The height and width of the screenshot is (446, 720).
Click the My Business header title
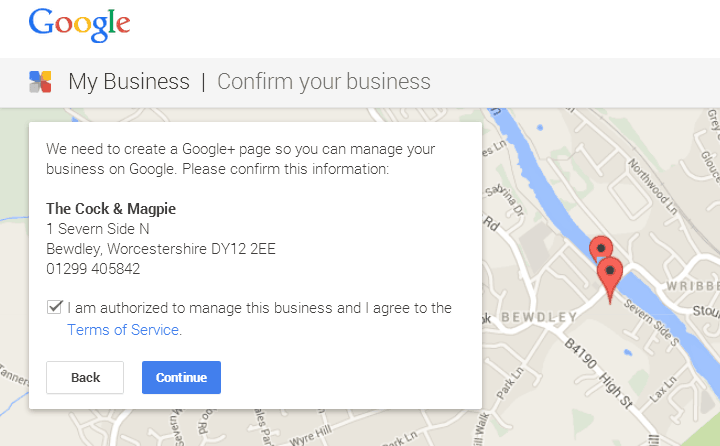click(129, 82)
